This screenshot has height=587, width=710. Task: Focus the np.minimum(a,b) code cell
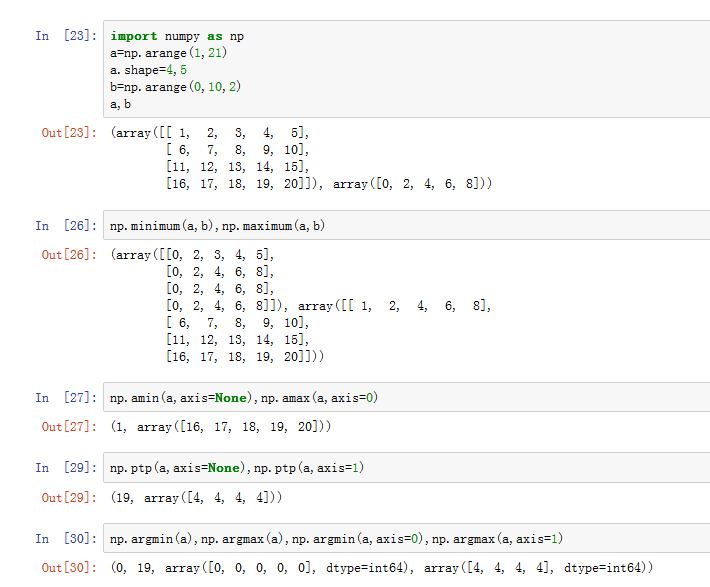pos(400,226)
